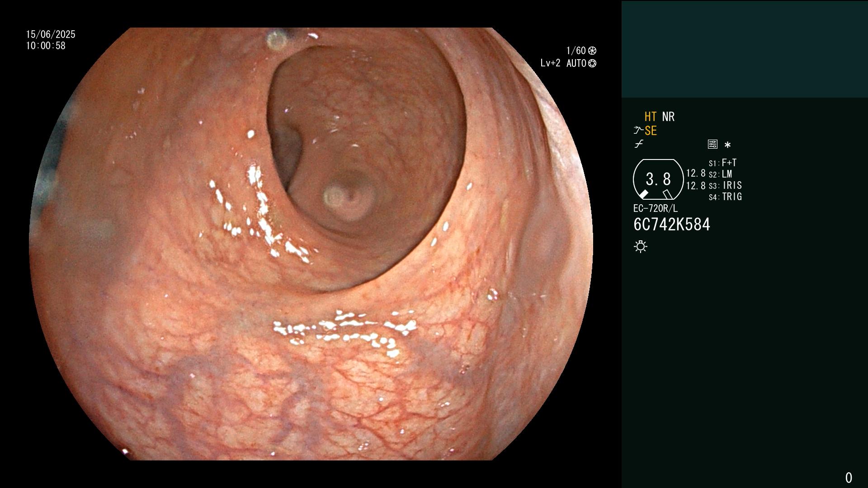
Task: Click the 1/60 shutter speed value
Action: pos(576,51)
